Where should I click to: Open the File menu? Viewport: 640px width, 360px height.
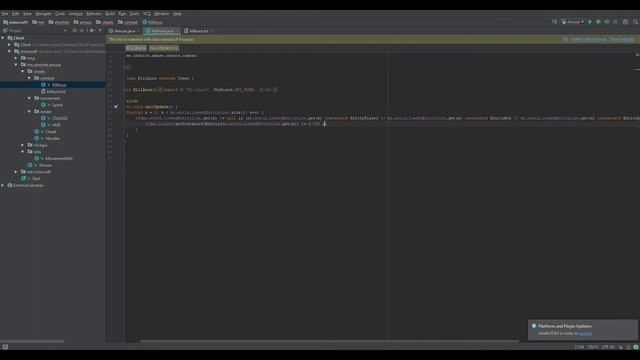pos(5,14)
